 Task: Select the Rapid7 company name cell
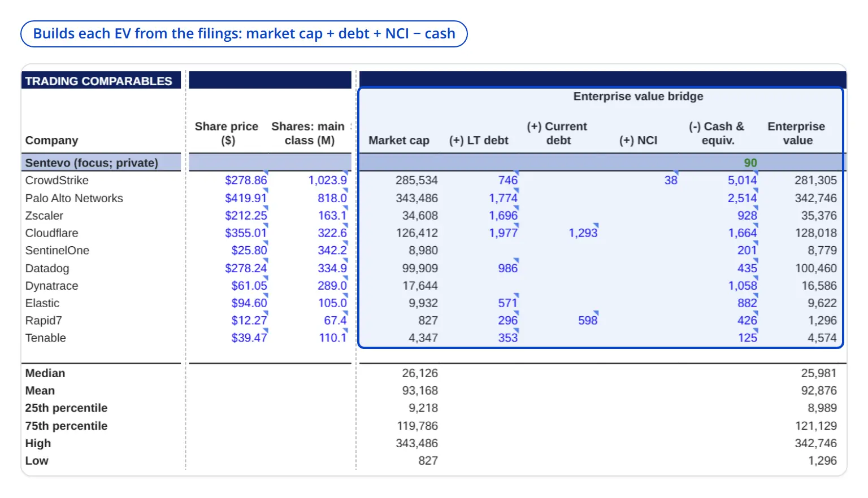pyautogui.click(x=44, y=321)
